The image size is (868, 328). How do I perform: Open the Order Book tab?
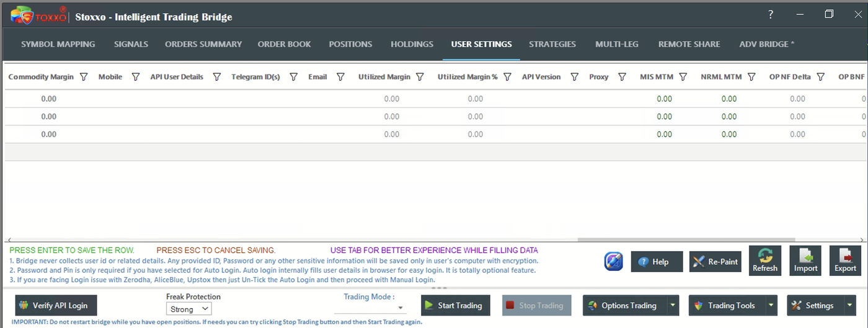click(285, 44)
